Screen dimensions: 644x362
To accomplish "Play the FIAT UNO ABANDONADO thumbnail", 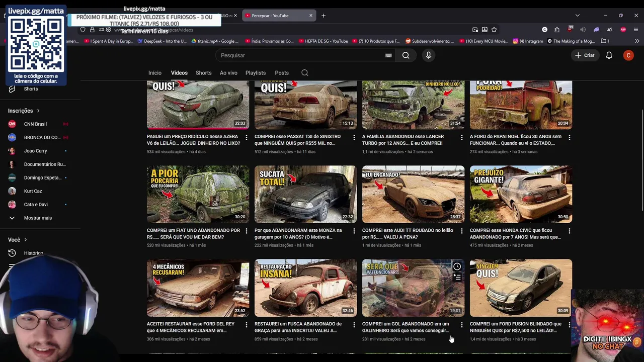I will (x=198, y=194).
